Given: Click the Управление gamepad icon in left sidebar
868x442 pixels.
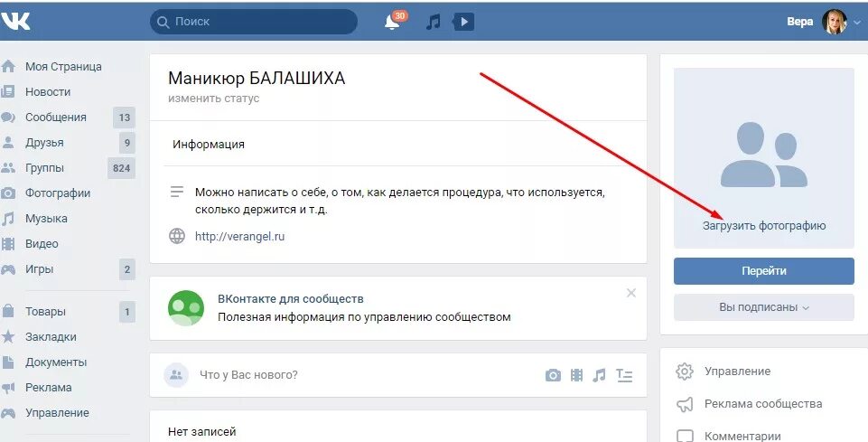Looking at the screenshot, I should [x=8, y=413].
